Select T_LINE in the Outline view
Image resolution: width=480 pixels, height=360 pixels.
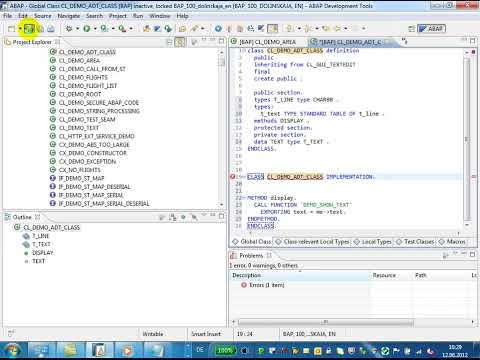point(36,236)
